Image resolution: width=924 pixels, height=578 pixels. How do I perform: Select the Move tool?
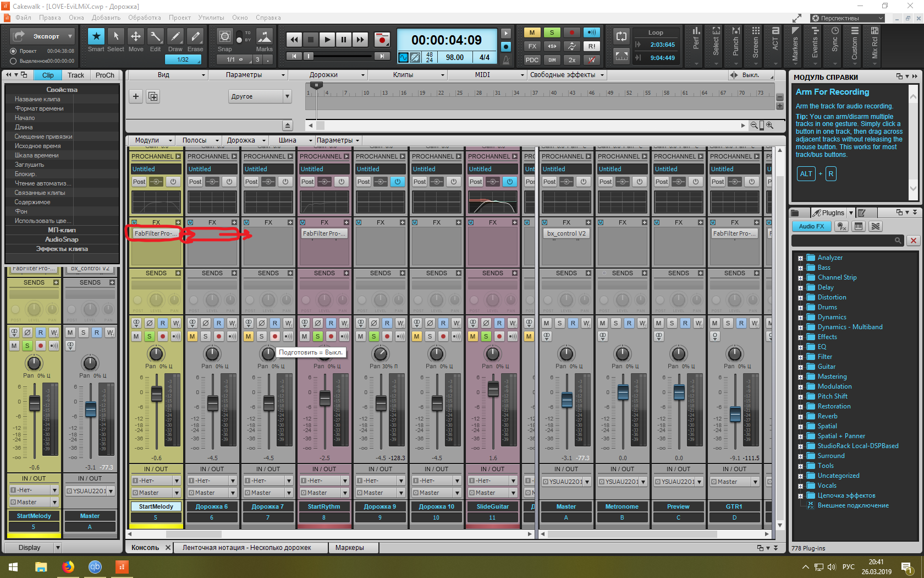(x=135, y=37)
